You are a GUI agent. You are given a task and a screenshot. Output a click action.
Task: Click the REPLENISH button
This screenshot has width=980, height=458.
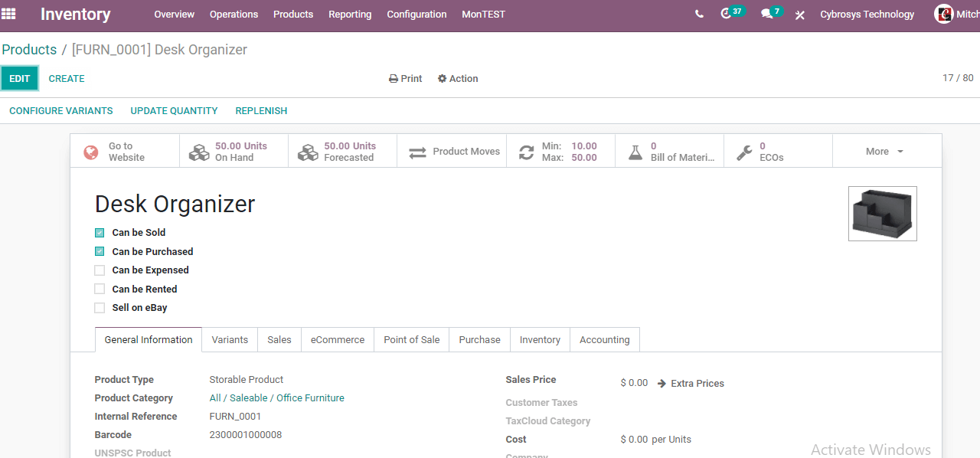pos(261,111)
